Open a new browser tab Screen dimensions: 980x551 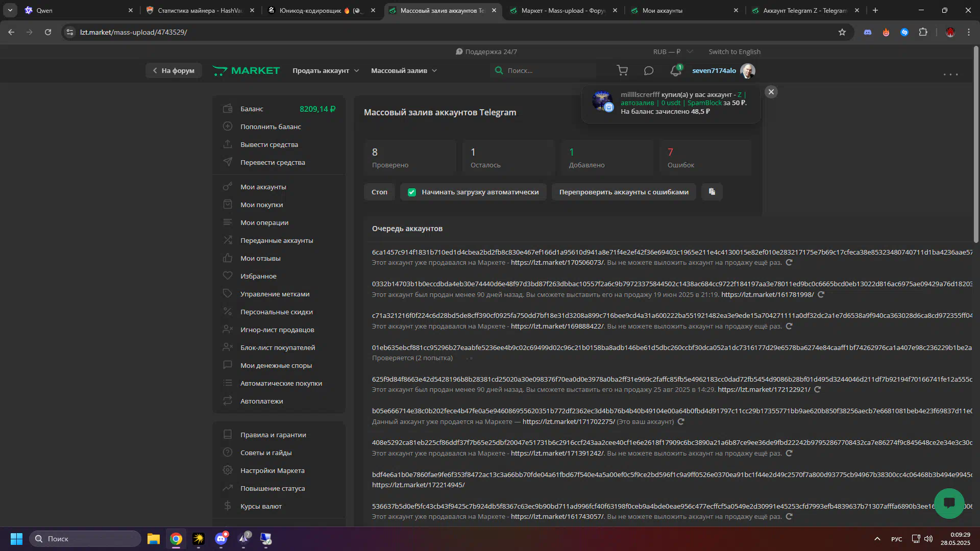(875, 10)
